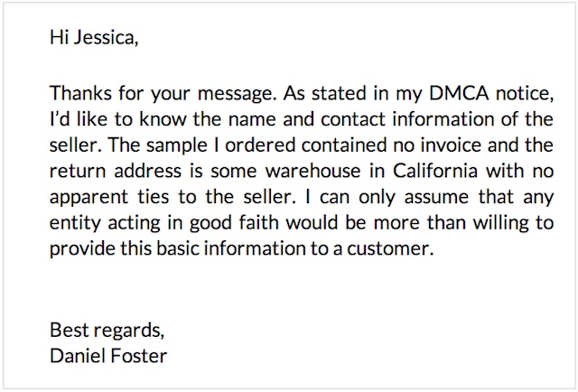
Task: Click the word 'Thanks' opening the paragraph
Action: point(80,93)
